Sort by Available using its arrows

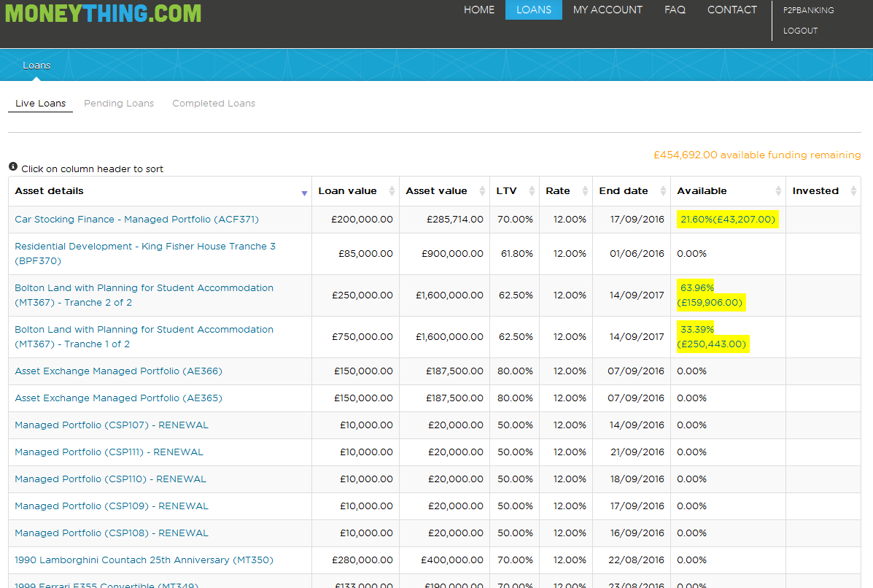(x=777, y=191)
